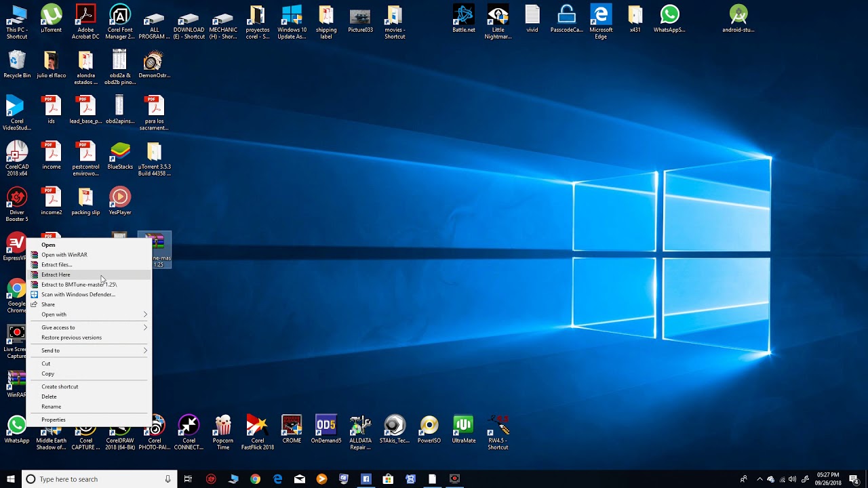Image resolution: width=868 pixels, height=488 pixels.
Task: Select the DemonOstr desktop icon
Action: (154, 64)
